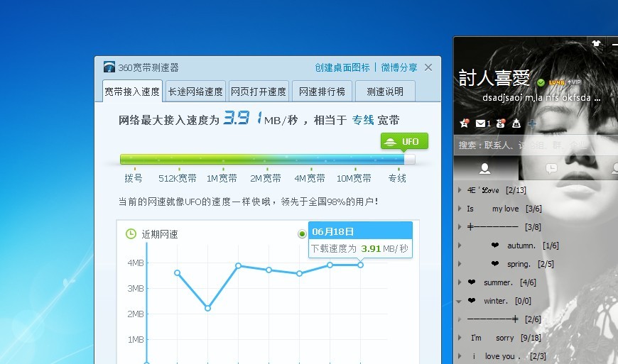Go to the 网速排行榜 tab
The image size is (618, 364).
[x=322, y=92]
